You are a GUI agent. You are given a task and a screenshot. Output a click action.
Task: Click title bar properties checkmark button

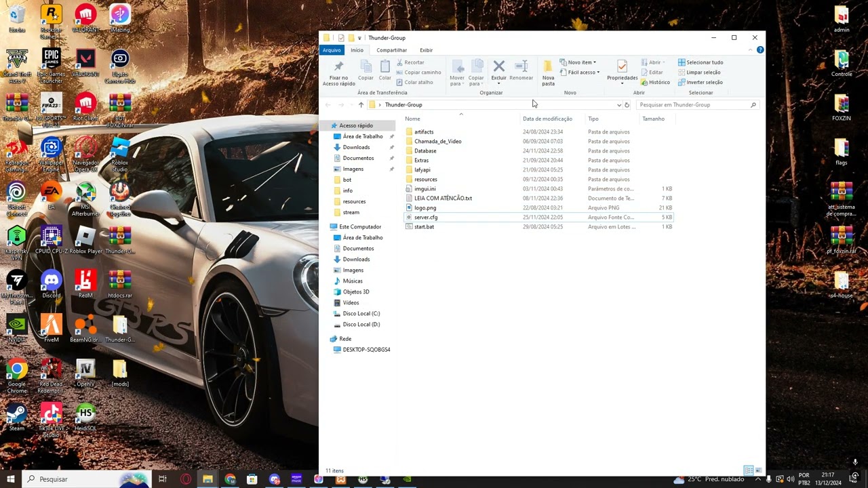tap(341, 38)
